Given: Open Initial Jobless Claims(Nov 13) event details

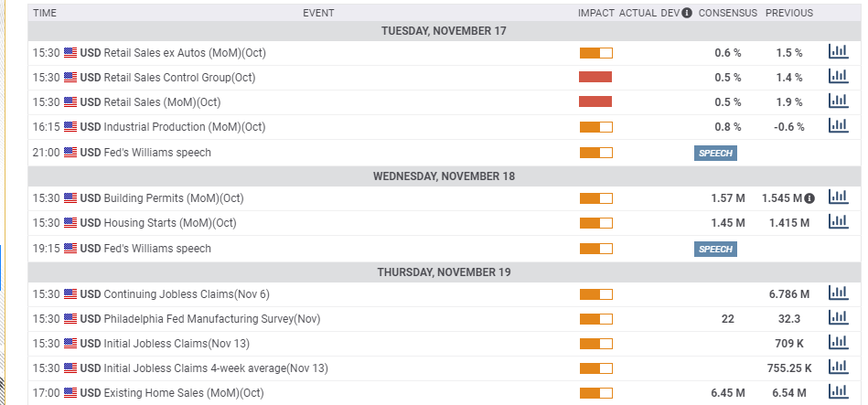Looking at the screenshot, I should (177, 344).
